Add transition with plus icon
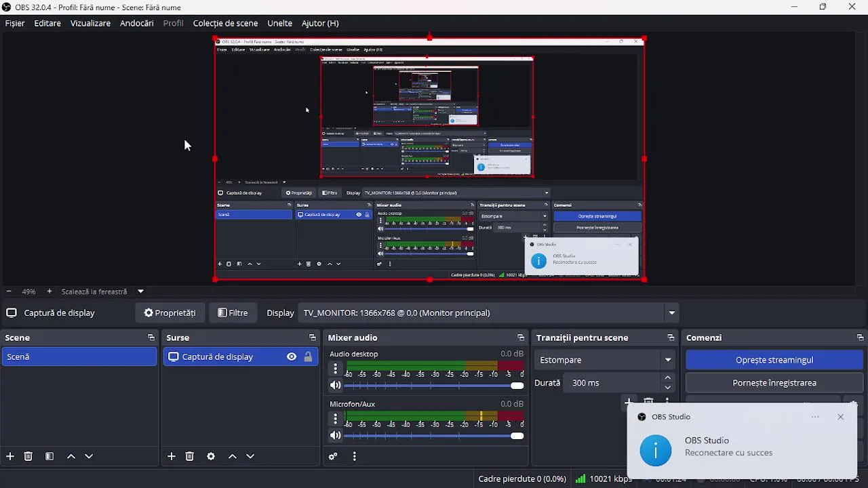 (x=629, y=403)
